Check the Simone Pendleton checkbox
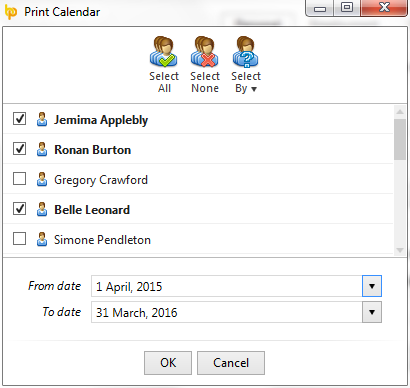 19,238
